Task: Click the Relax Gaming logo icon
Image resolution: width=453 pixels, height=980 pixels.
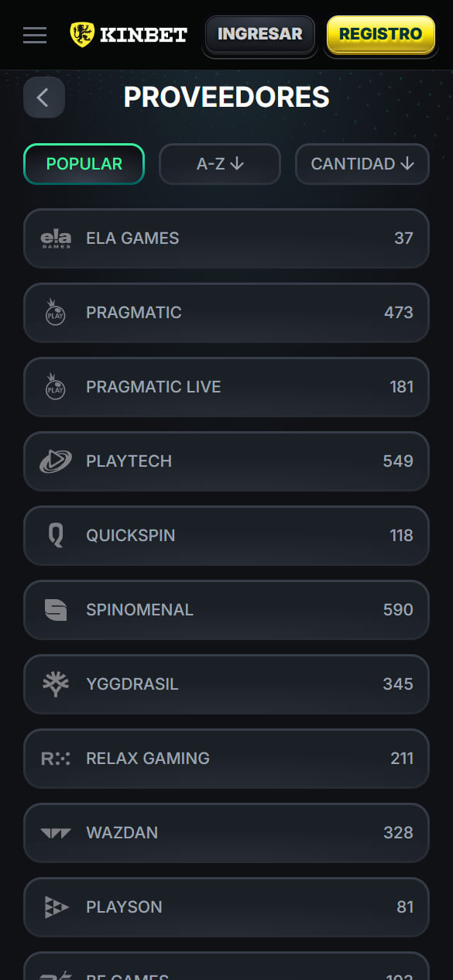Action: pyautogui.click(x=56, y=759)
